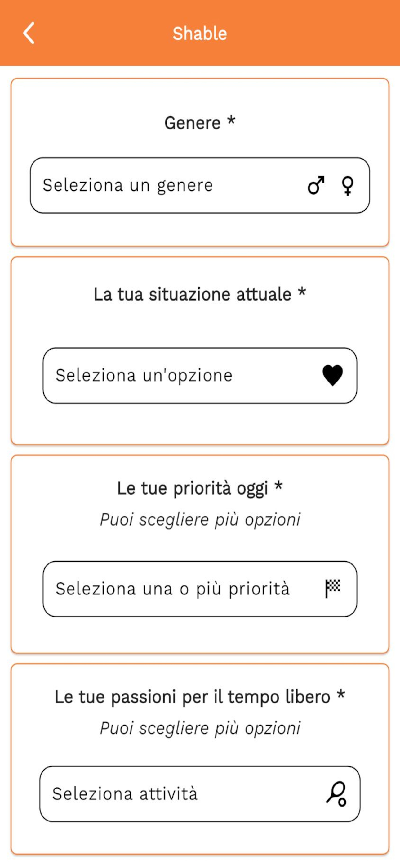Screen dimensions: 400x868
Task: Tap the male gender symbol icon
Action: coord(316,185)
